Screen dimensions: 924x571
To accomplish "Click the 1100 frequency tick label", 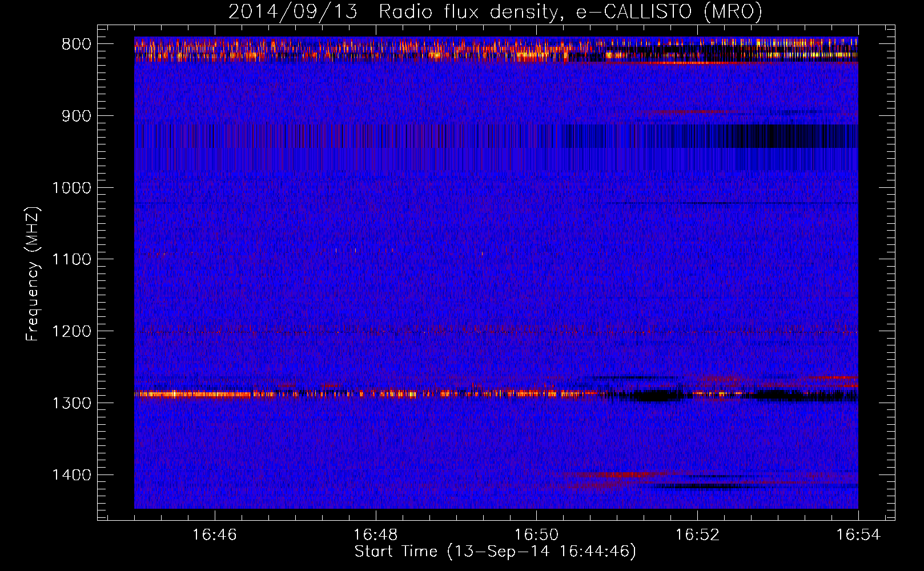I will pyautogui.click(x=71, y=260).
